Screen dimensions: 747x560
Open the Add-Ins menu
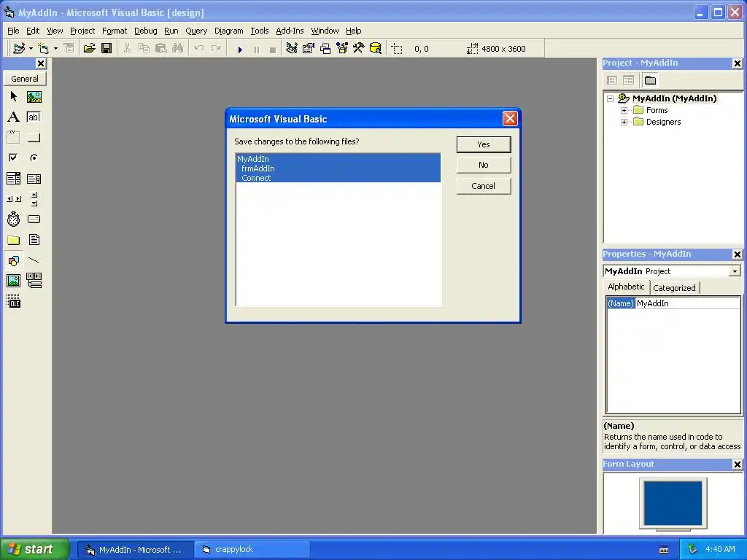pyautogui.click(x=290, y=31)
